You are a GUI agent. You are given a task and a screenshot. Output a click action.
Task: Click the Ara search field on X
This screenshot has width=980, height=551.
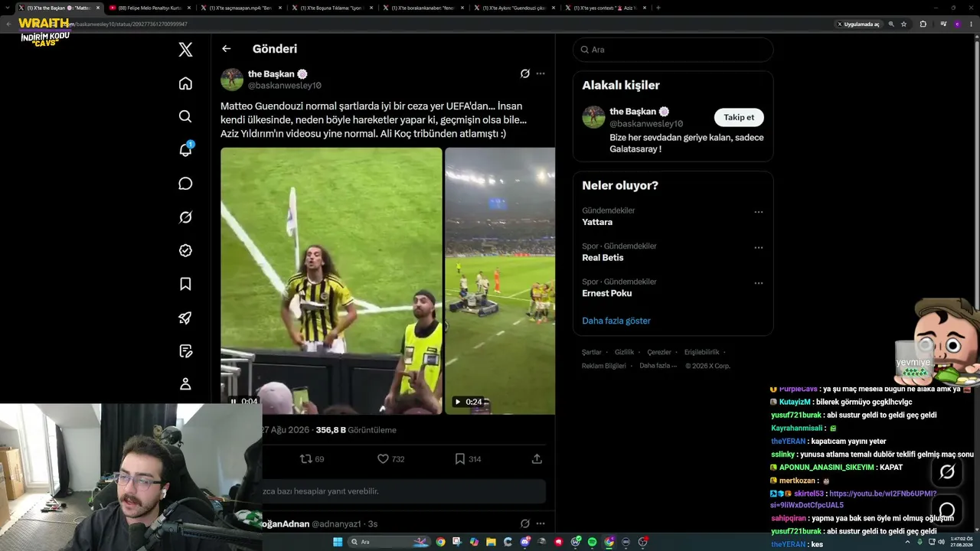click(673, 50)
